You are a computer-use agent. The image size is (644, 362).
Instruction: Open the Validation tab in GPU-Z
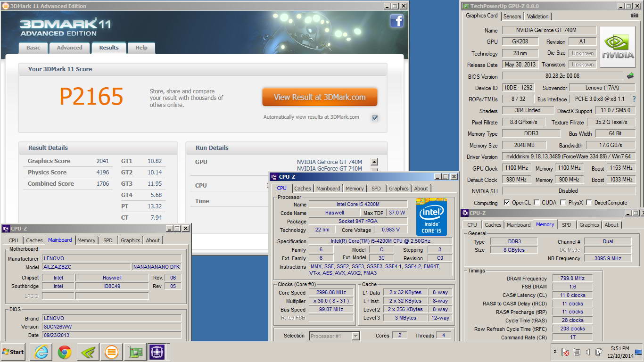pos(538,16)
